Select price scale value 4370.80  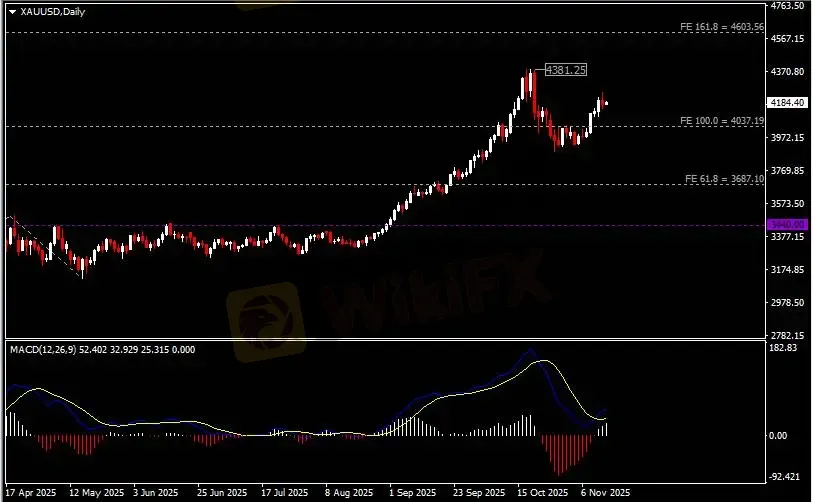[x=787, y=72]
